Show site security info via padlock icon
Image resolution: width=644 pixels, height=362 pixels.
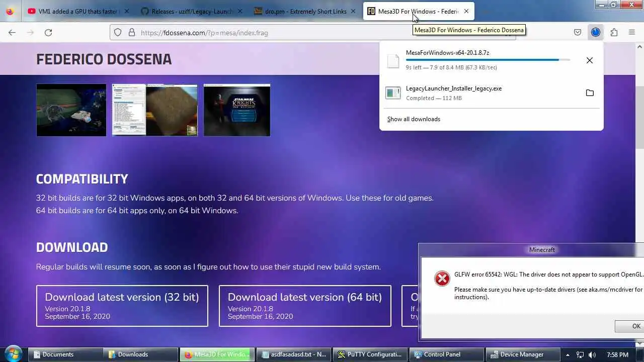(x=132, y=32)
